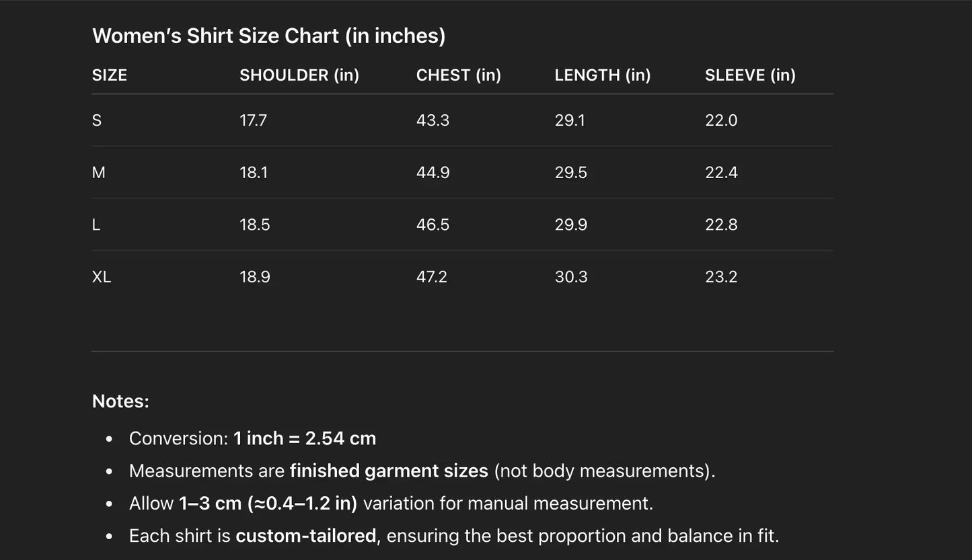Select the L size row label
The width and height of the screenshot is (972, 560).
pos(96,225)
